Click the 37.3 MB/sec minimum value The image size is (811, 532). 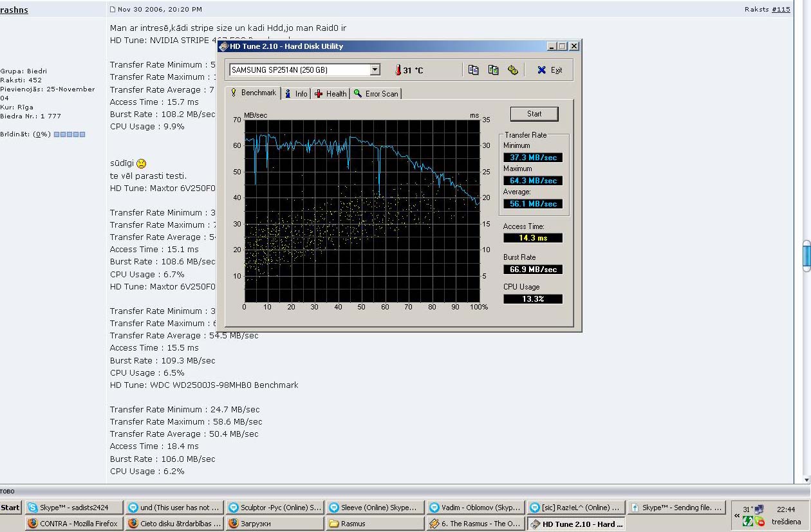point(533,158)
